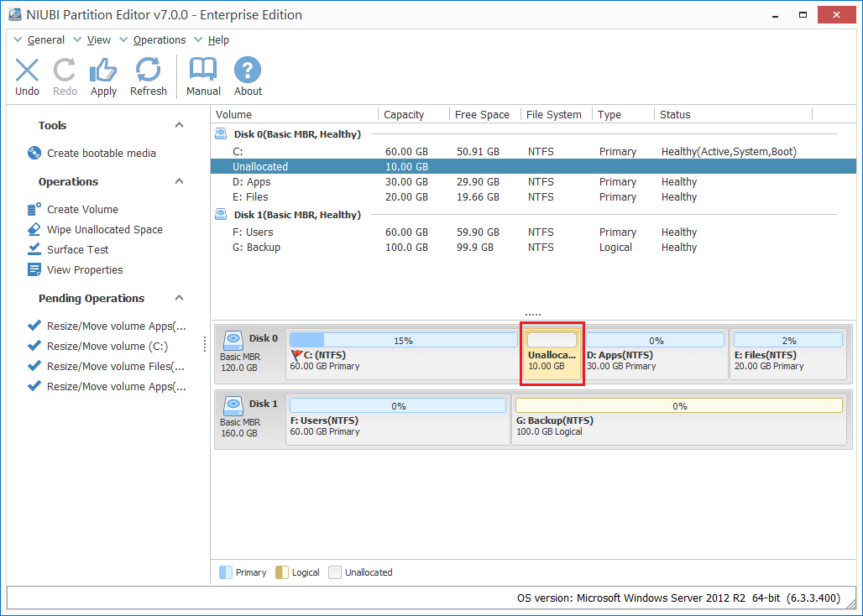
Task: Select C: partition usage bar at 15%
Action: point(404,340)
